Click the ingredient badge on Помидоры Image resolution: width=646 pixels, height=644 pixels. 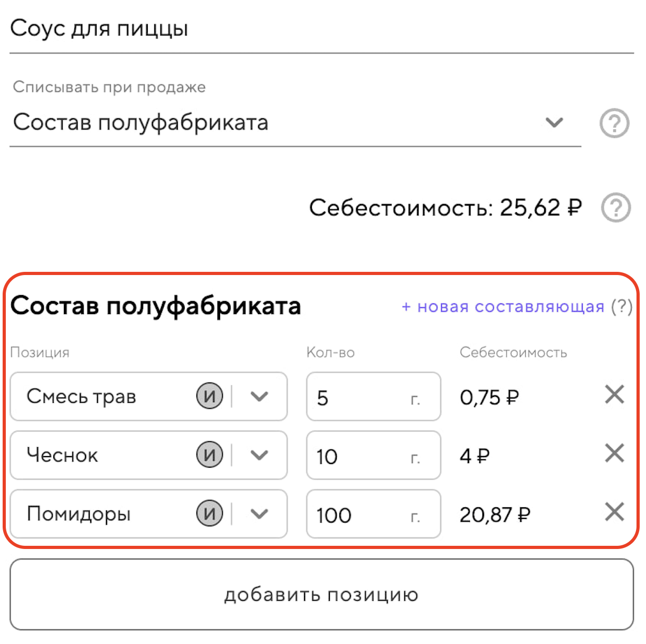point(210,514)
